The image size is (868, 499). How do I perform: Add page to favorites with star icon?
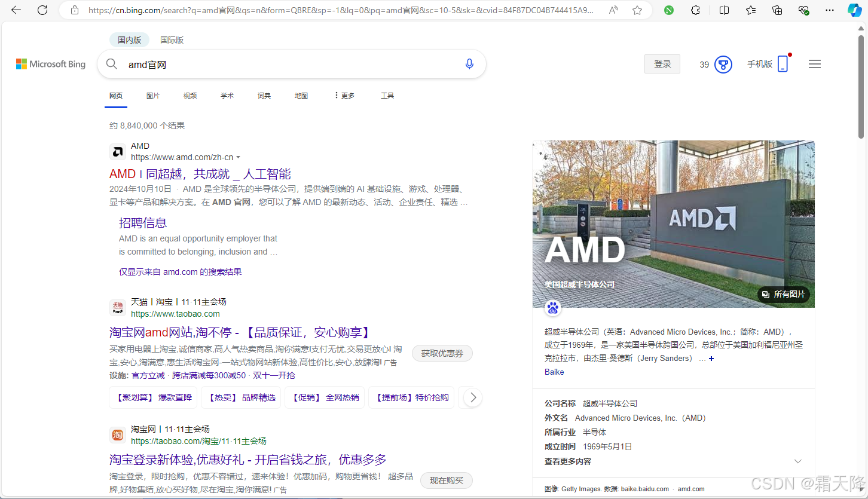(637, 10)
